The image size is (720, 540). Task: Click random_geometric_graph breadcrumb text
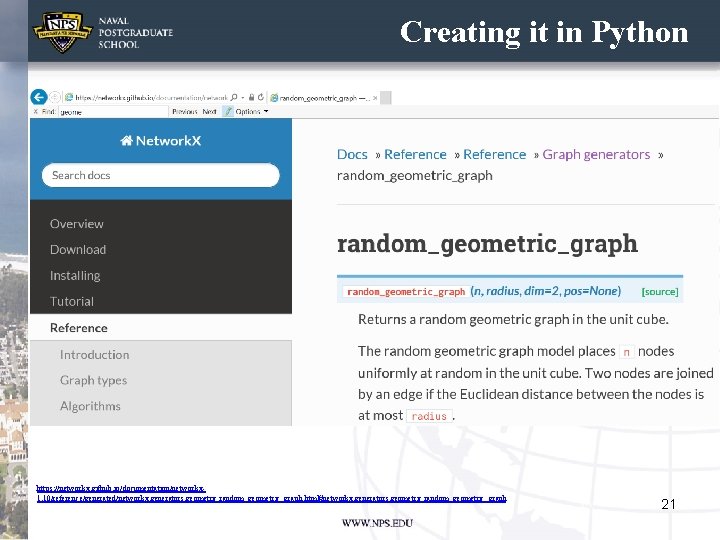click(x=415, y=175)
